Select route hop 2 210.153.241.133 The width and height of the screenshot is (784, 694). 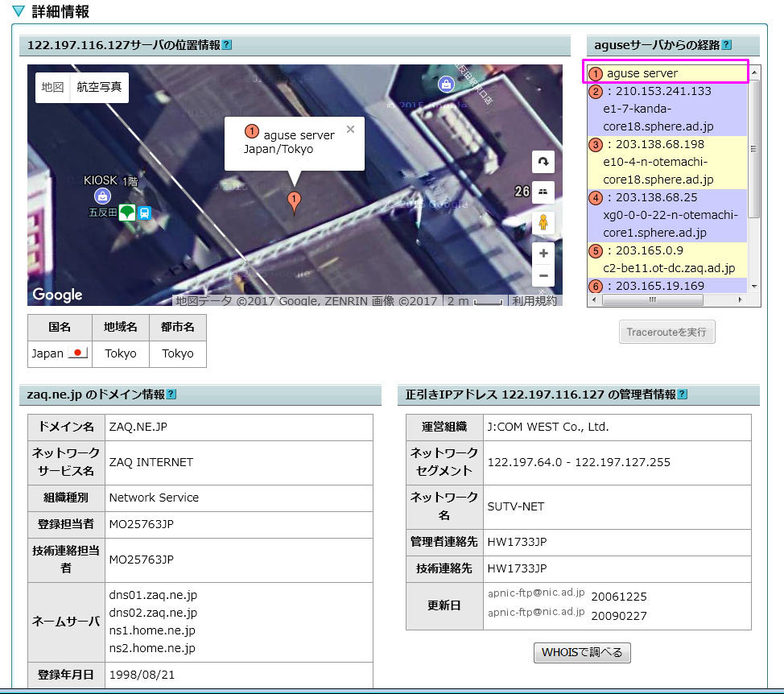coord(667,109)
